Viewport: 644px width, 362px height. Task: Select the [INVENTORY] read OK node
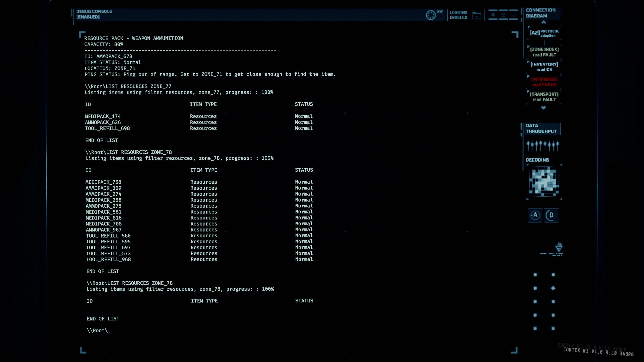(544, 67)
